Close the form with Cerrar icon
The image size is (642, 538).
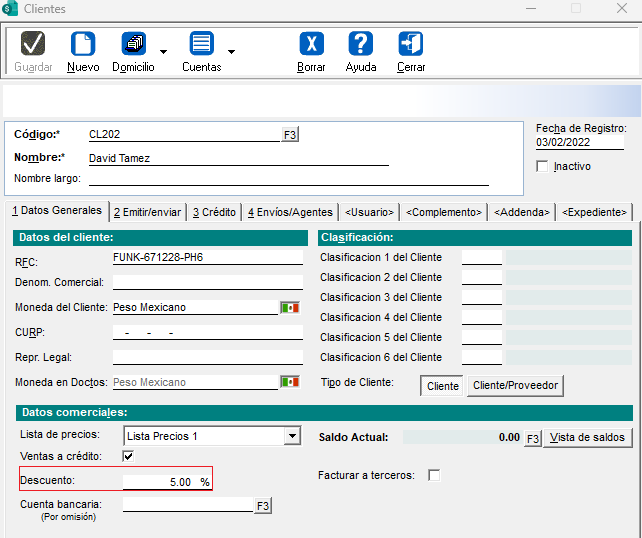pos(411,45)
